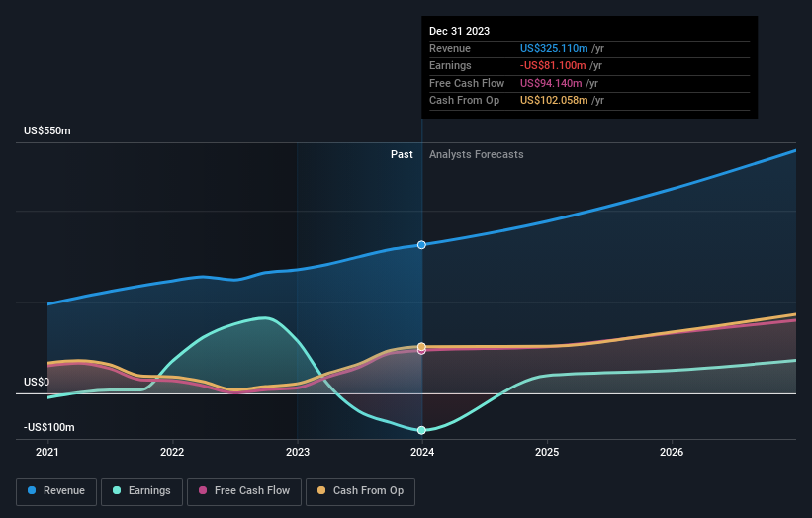
Task: Toggle the Cash From Op legend series
Action: 360,491
